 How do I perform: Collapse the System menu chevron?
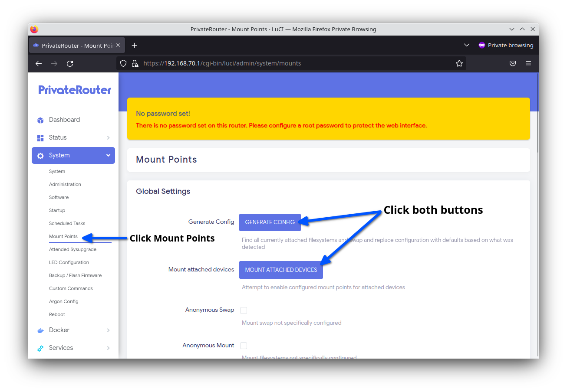[108, 156]
